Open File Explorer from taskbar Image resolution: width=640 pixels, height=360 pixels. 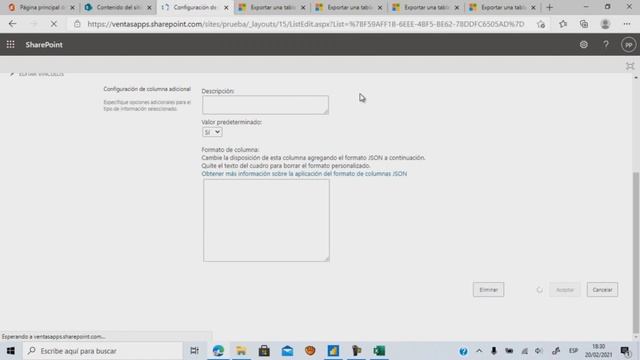tap(241, 351)
